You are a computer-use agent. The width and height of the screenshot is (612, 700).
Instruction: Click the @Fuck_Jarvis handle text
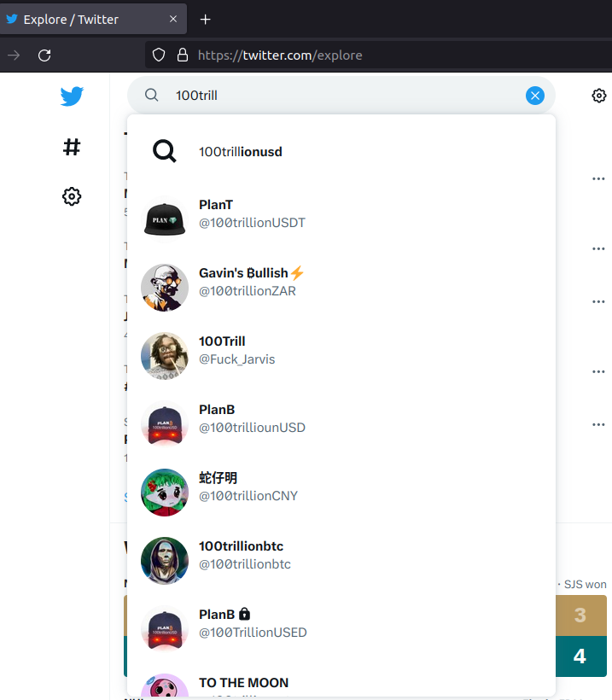tap(236, 359)
